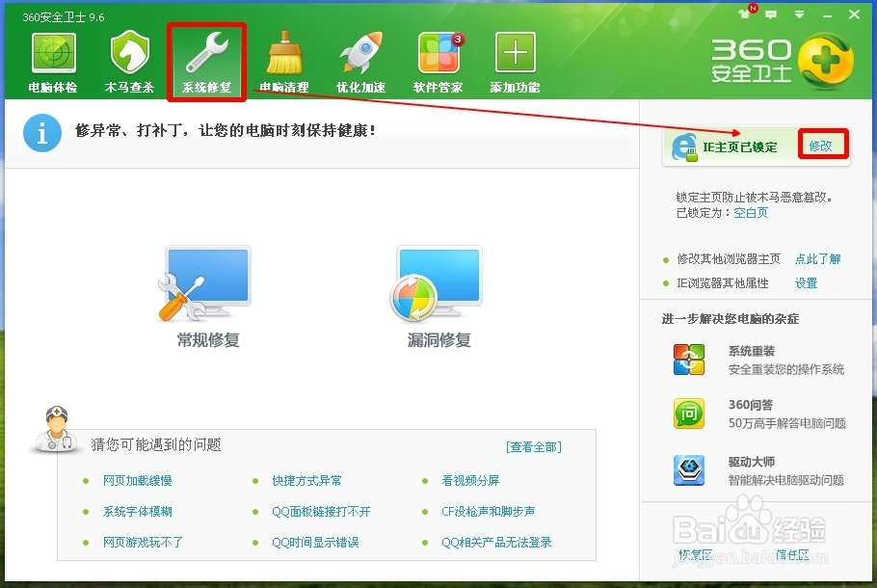Viewport: 877px width, 588px height.
Task: Click IE主页已锁定 status text
Action: coord(740,147)
